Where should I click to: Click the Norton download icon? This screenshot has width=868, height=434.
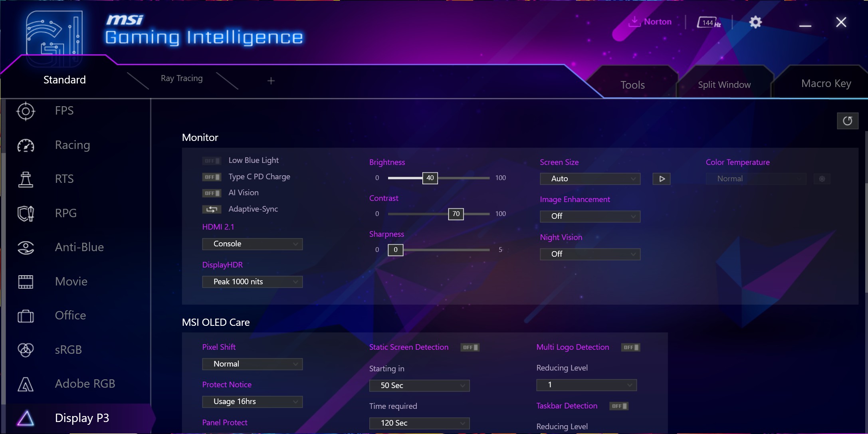click(x=634, y=21)
